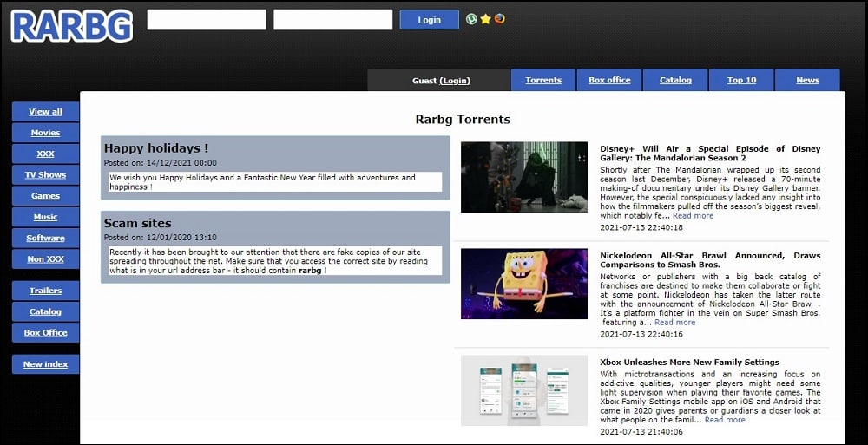The height and width of the screenshot is (445, 868).
Task: Open Trailers from sidebar
Action: click(45, 291)
